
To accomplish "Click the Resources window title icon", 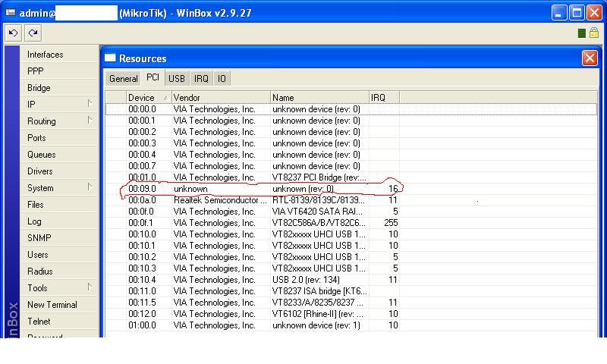I will click(x=111, y=58).
